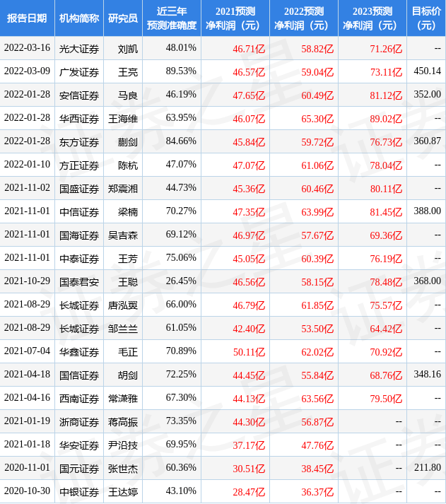The height and width of the screenshot is (504, 446).
Task: Click the 报告日期 column header
Action: [27, 18]
